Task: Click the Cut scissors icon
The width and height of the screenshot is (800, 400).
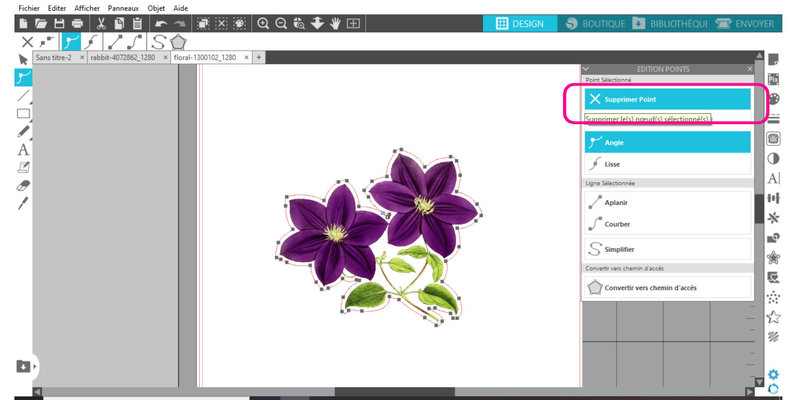Action: click(x=102, y=23)
